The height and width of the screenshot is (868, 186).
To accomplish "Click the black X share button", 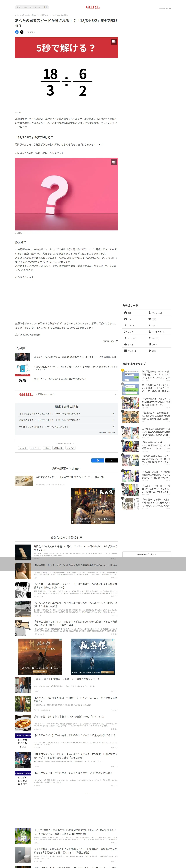I will [x=111, y=460].
